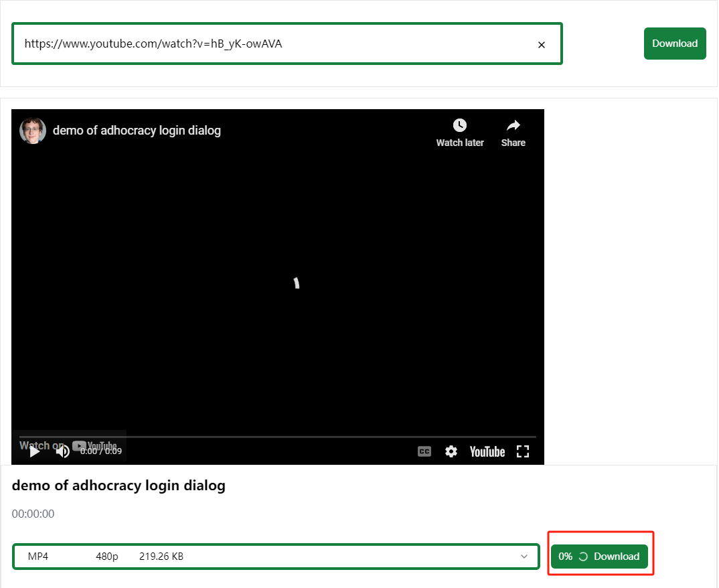719x588 pixels.
Task: Open the video settings gear
Action: [451, 451]
